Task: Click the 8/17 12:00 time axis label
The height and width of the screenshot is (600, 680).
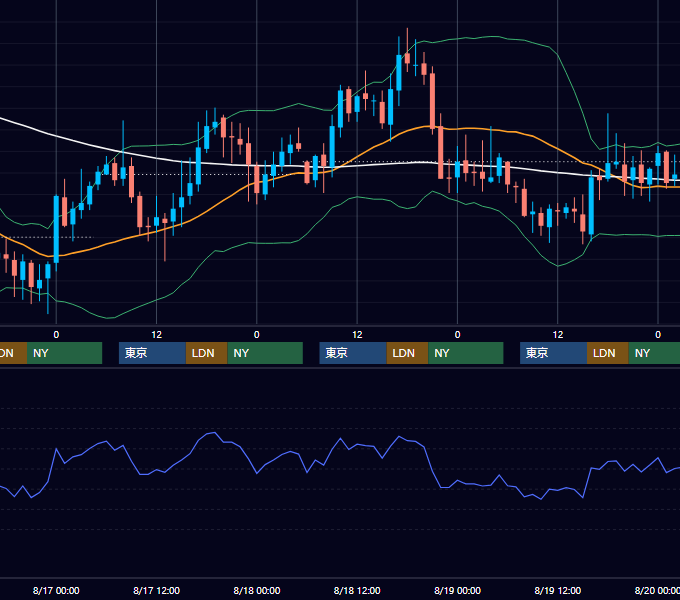Action: point(157,590)
